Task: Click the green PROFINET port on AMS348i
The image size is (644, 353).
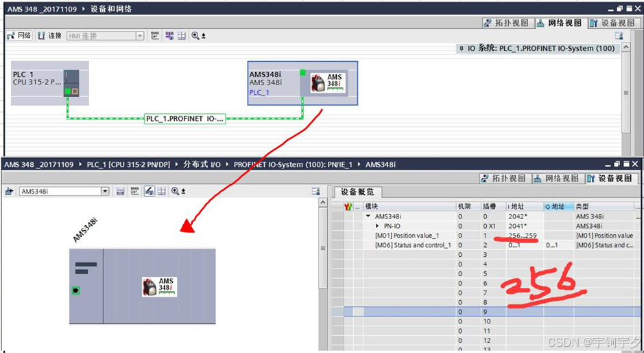Action: (x=302, y=72)
